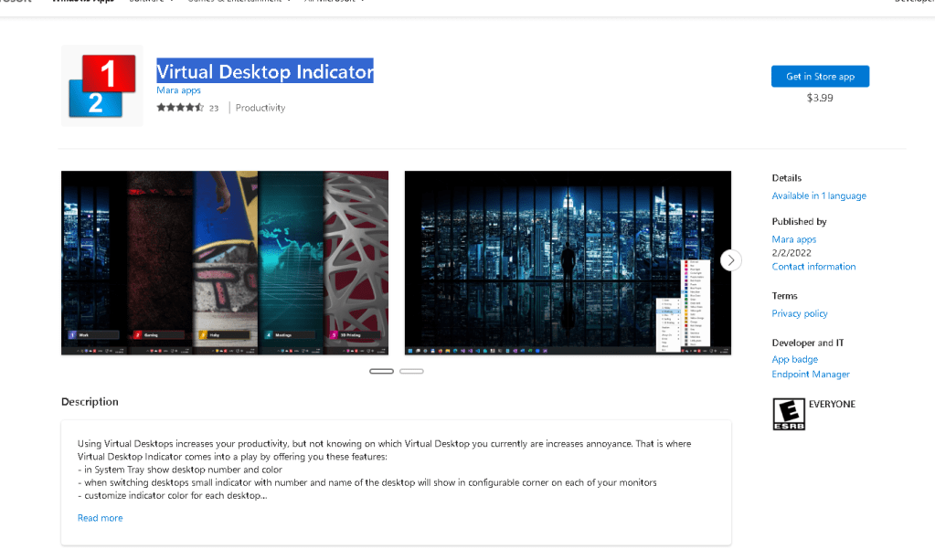Click the $3.99 price text
The height and width of the screenshot is (560, 935).
coord(820,98)
